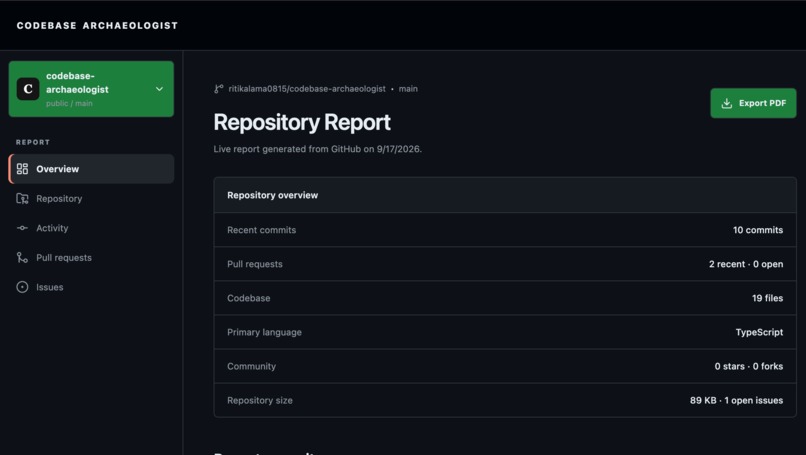Click the public / main subtitle in selector
This screenshot has height=455, width=806.
(x=69, y=103)
